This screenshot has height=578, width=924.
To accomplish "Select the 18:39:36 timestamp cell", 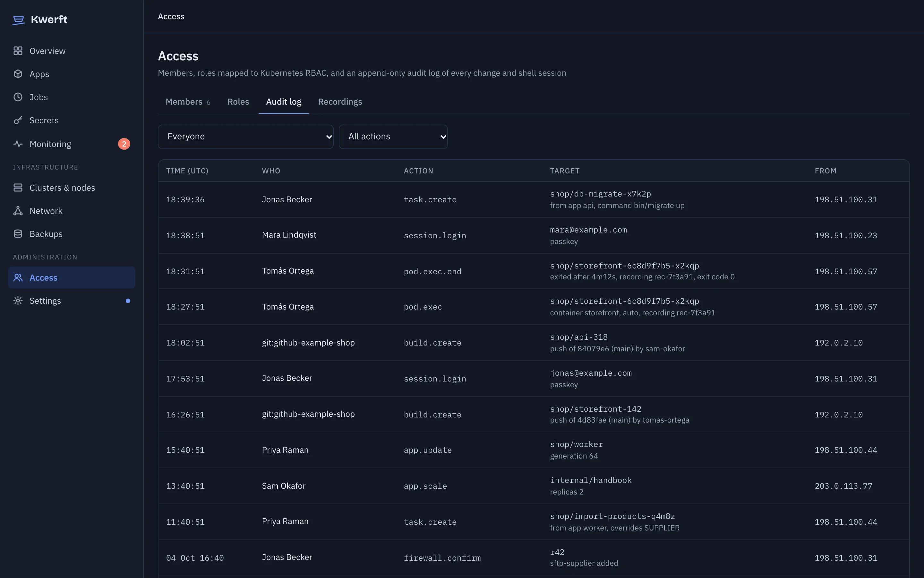I will click(185, 199).
